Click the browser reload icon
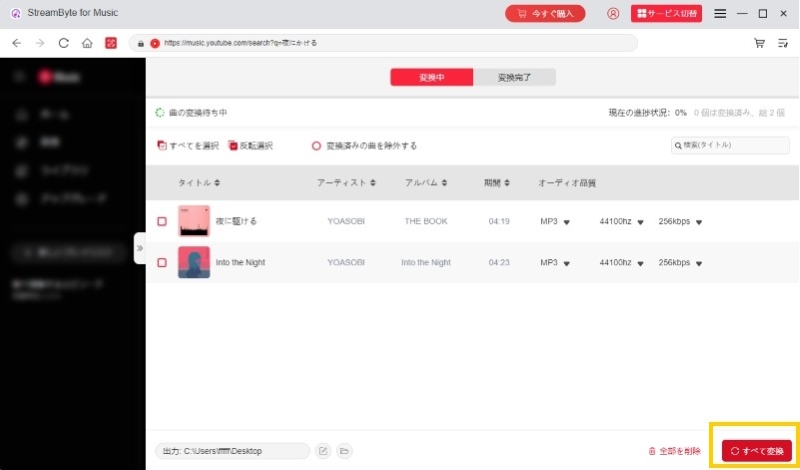The width and height of the screenshot is (800, 470). coord(64,43)
